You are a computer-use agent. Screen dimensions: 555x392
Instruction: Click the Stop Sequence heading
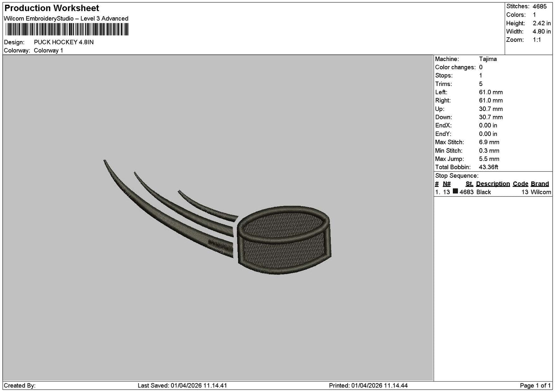(x=457, y=176)
